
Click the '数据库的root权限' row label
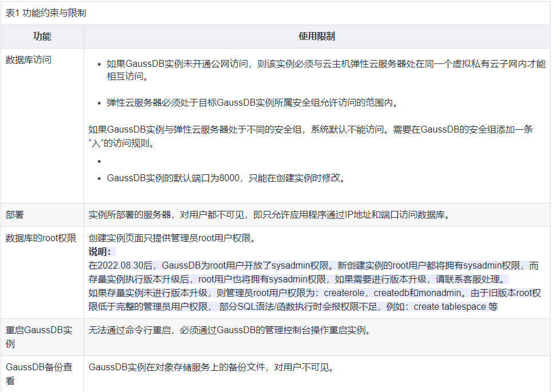point(41,238)
